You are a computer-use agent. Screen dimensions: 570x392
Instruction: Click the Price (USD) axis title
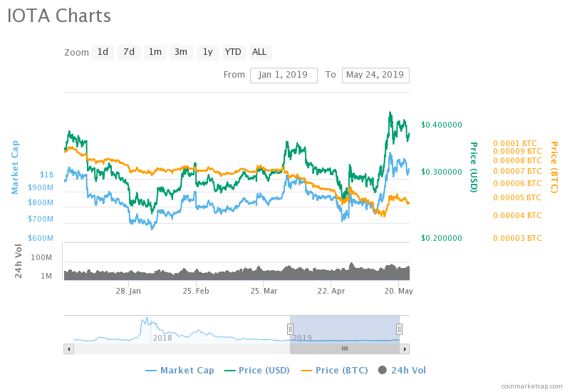point(474,167)
